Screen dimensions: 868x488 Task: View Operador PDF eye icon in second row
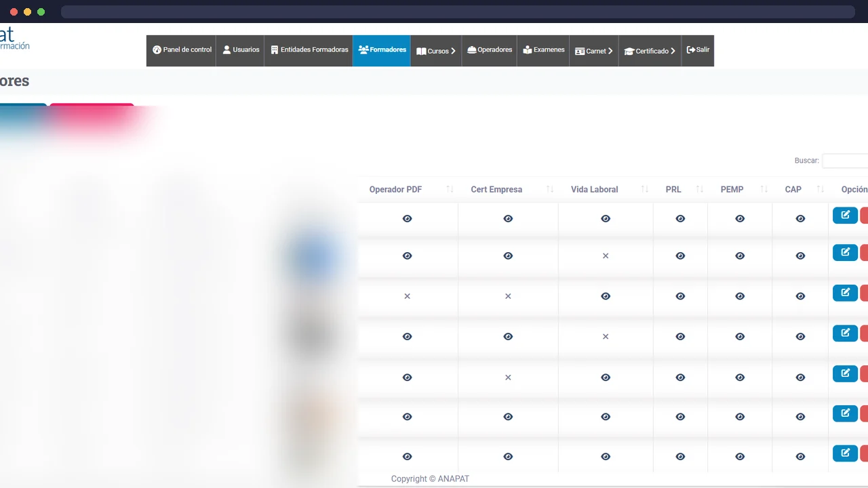pyautogui.click(x=407, y=256)
